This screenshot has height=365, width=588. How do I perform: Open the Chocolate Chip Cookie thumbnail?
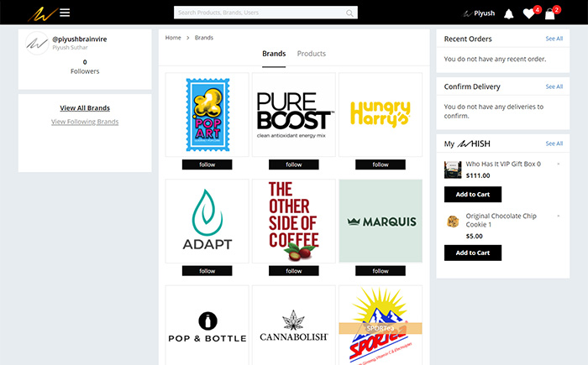pos(453,222)
